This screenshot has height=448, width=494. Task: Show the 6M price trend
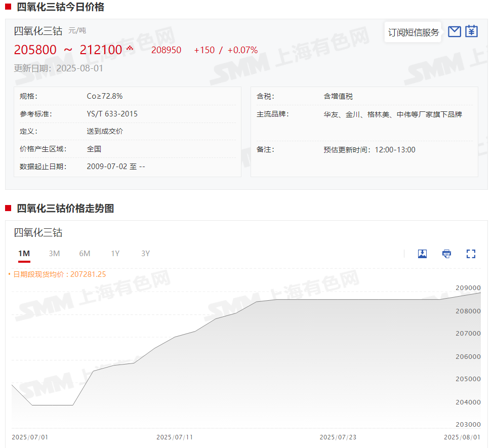(85, 254)
